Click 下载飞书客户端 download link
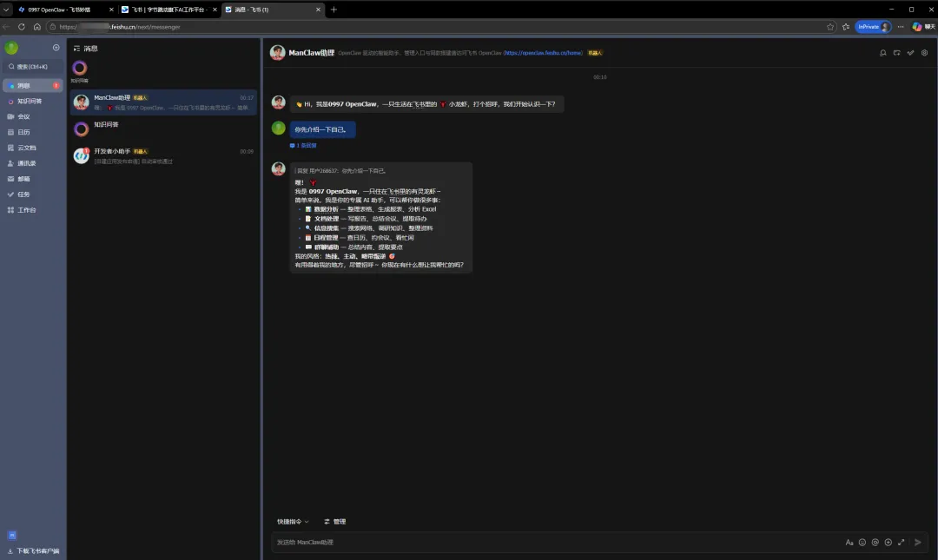 coord(34,551)
